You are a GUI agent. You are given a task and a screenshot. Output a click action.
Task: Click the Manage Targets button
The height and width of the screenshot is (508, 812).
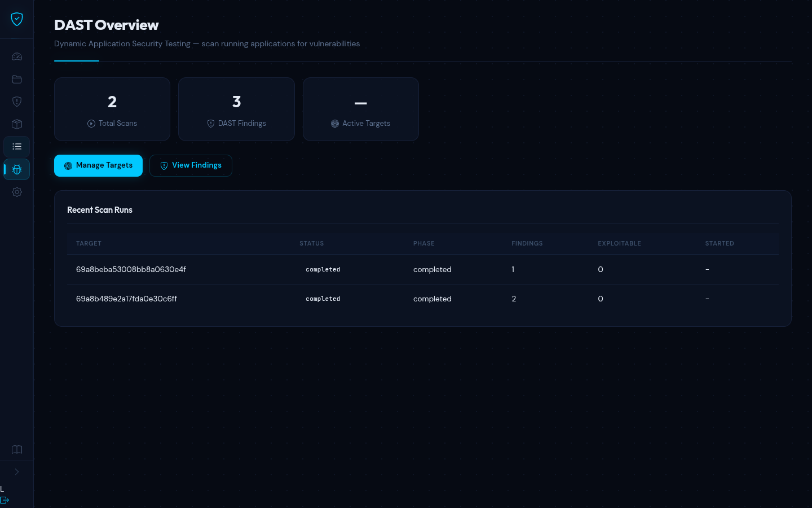(x=98, y=165)
